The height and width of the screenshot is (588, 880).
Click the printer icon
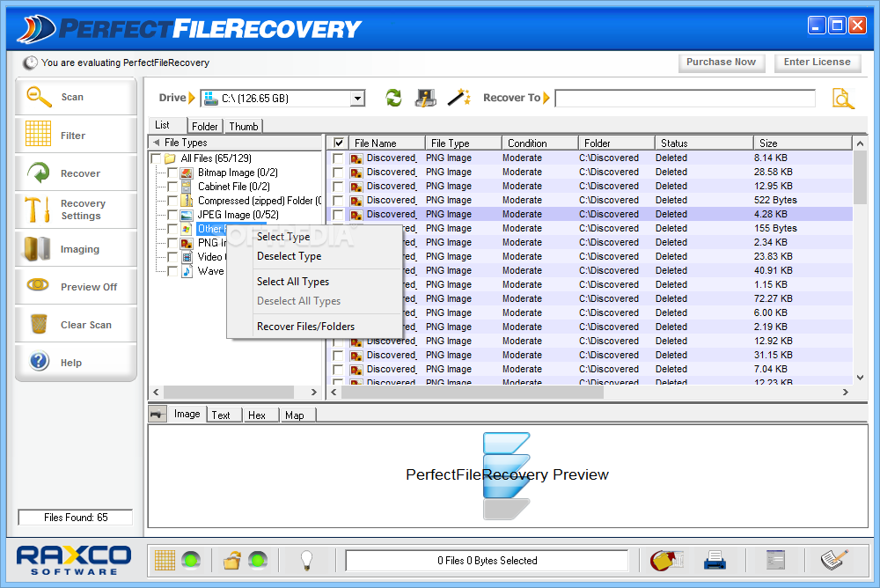coord(715,560)
